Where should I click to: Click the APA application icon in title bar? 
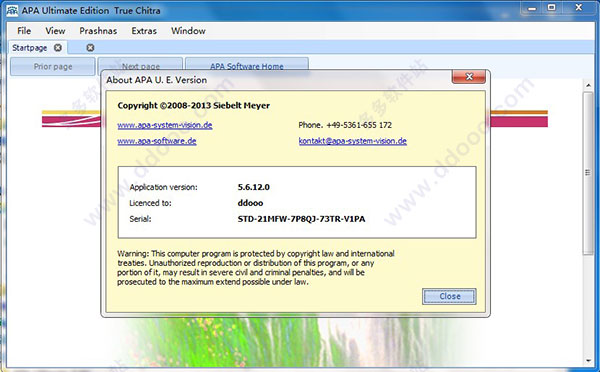[12, 10]
